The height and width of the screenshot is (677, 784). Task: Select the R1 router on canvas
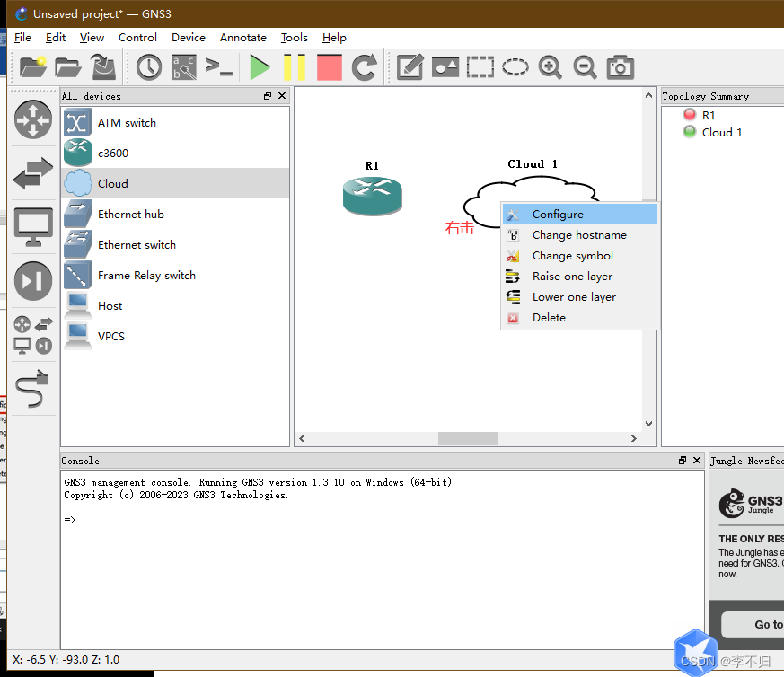(x=373, y=196)
